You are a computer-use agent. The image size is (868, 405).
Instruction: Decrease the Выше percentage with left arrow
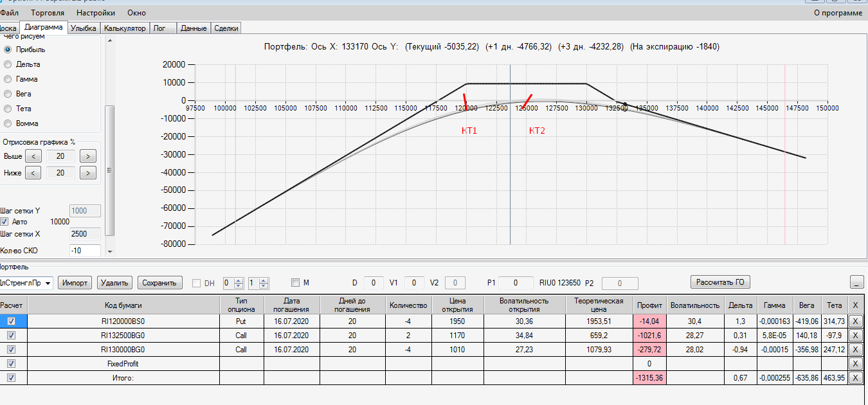pyautogui.click(x=34, y=156)
